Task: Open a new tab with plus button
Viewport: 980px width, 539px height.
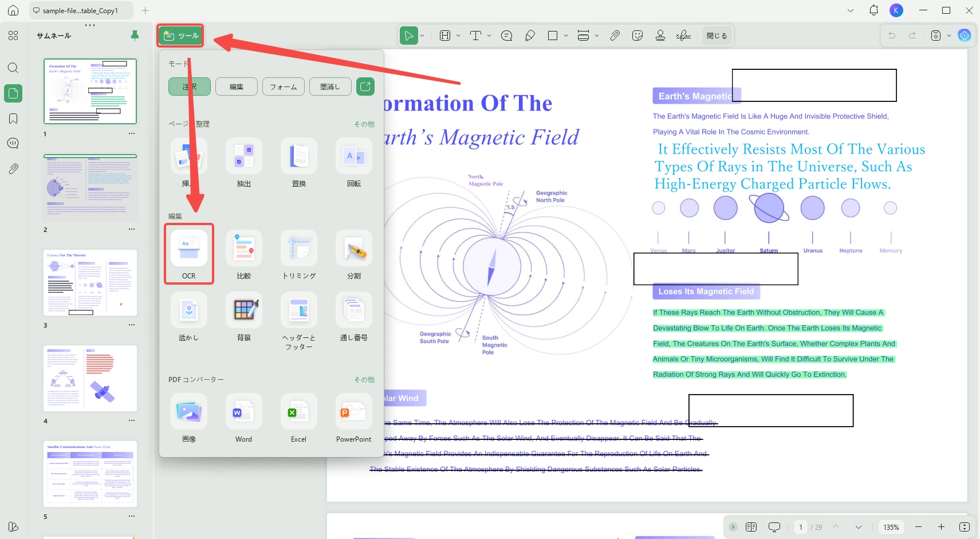Action: 145,10
